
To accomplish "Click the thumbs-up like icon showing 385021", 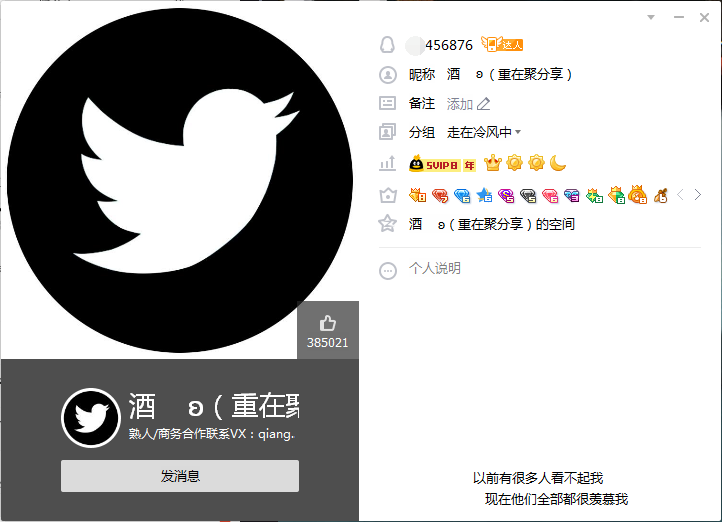I will click(327, 323).
